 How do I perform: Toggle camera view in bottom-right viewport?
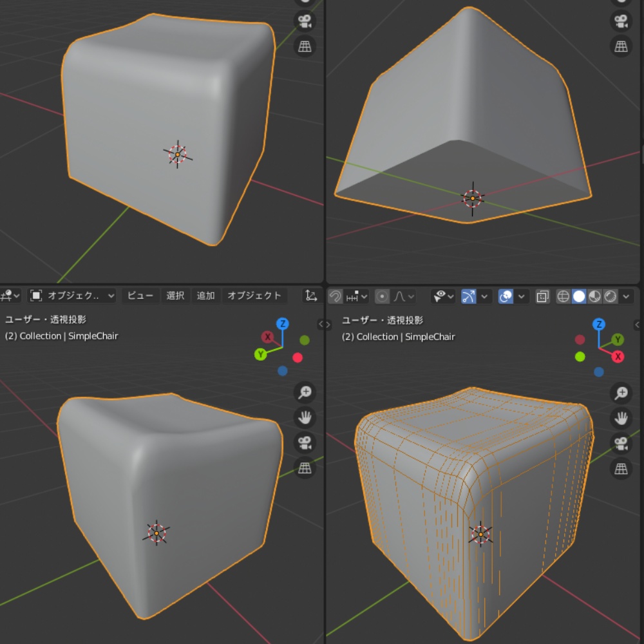tap(621, 444)
